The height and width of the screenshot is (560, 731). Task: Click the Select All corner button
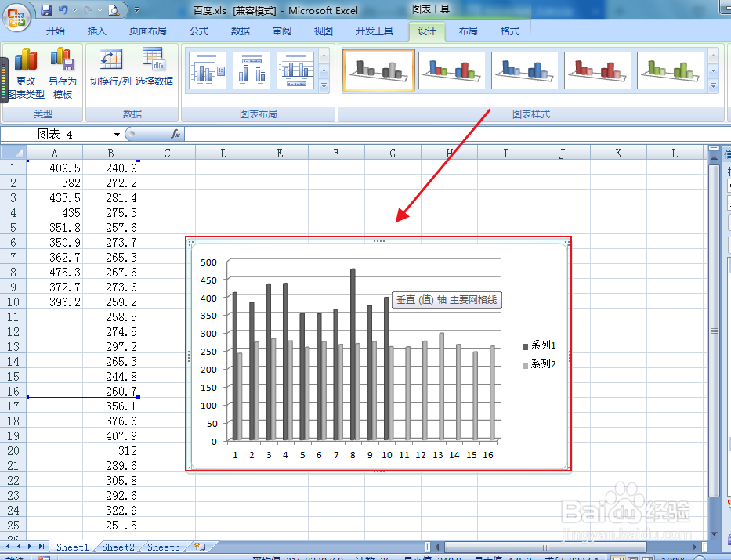[13, 153]
